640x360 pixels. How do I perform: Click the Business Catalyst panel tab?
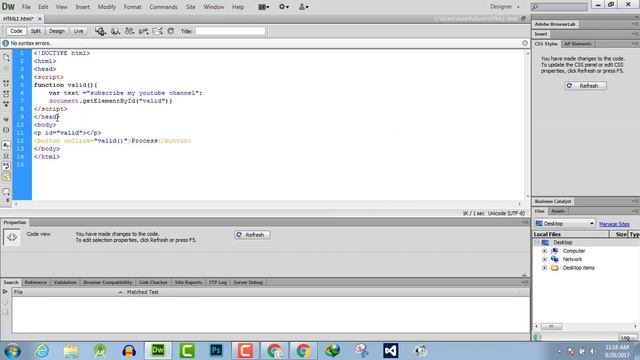tap(553, 201)
